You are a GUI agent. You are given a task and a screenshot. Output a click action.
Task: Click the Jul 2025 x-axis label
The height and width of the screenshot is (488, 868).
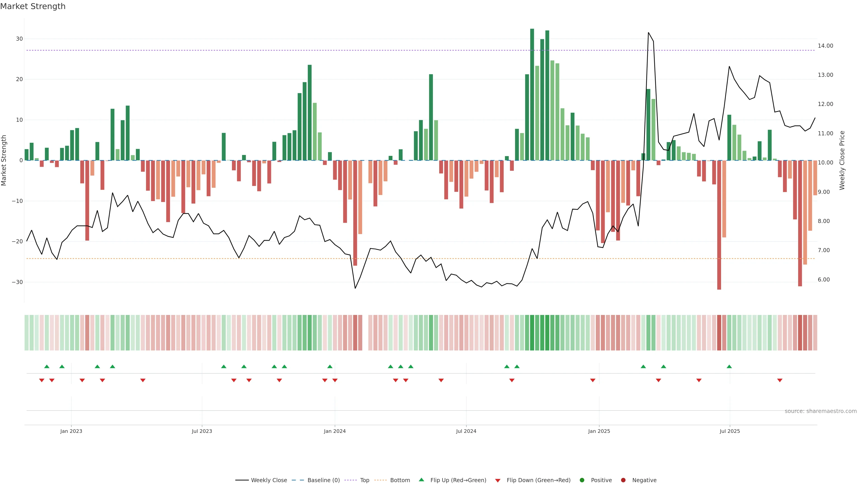(729, 431)
